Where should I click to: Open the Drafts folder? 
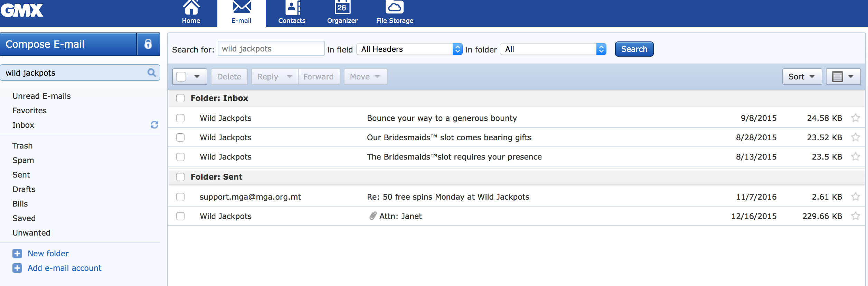pyautogui.click(x=24, y=189)
